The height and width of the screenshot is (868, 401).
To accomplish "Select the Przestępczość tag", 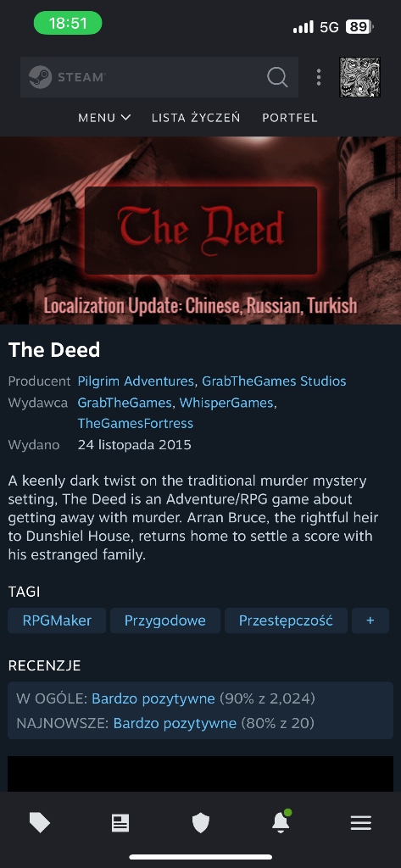I will point(286,620).
